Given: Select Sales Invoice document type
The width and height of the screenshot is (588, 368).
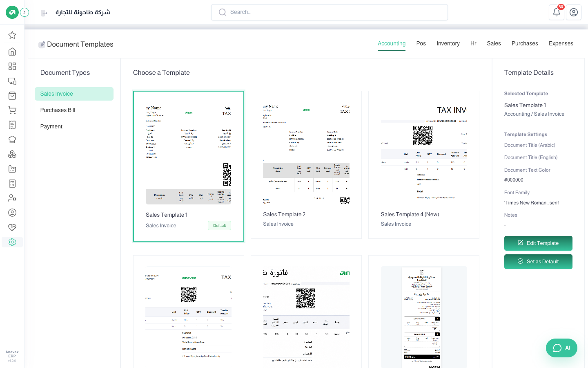Looking at the screenshot, I should click(74, 94).
